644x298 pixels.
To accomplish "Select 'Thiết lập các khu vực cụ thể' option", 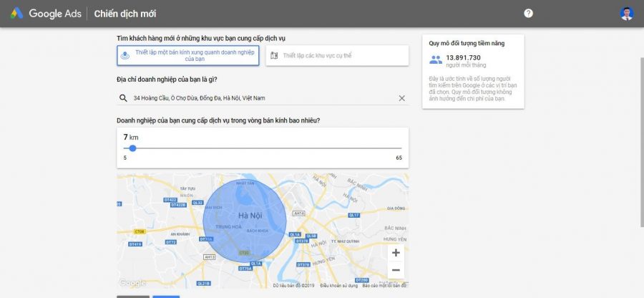I will [x=337, y=55].
